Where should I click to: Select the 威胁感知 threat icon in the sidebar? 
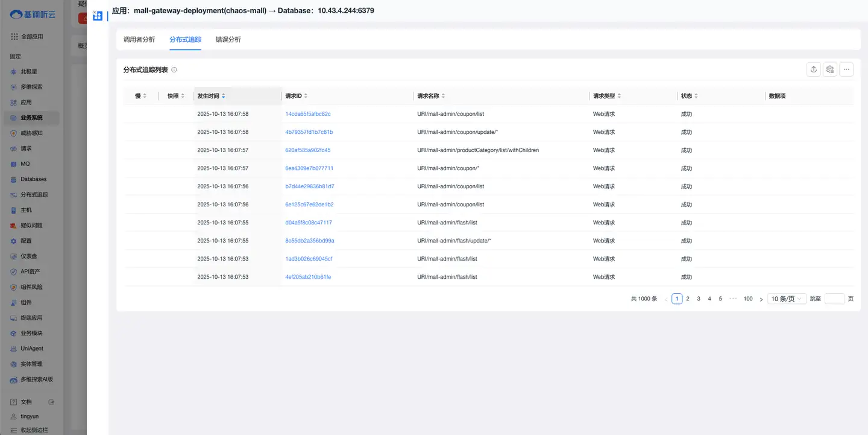pos(14,133)
